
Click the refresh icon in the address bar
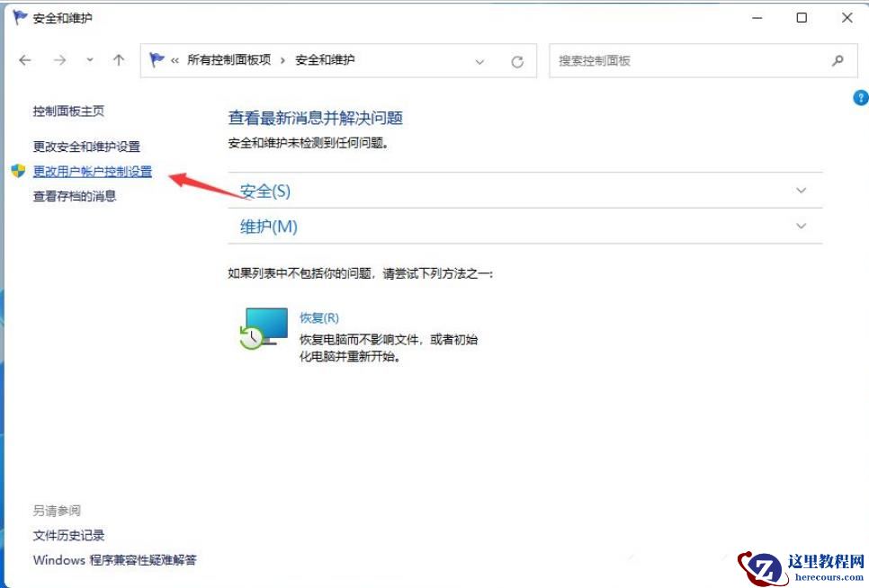tap(517, 60)
